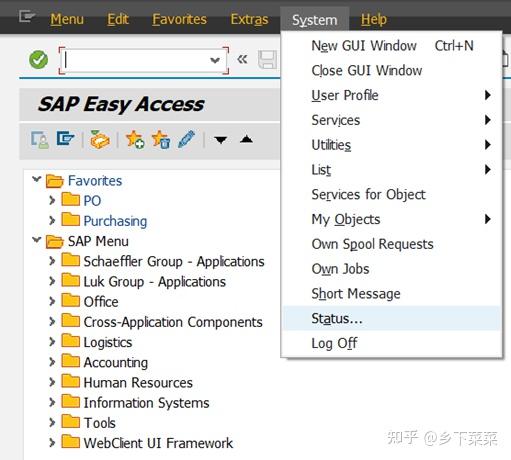Viewport: 511px width, 460px height.
Task: Click the Delete Favorites star icon
Action: 161,139
